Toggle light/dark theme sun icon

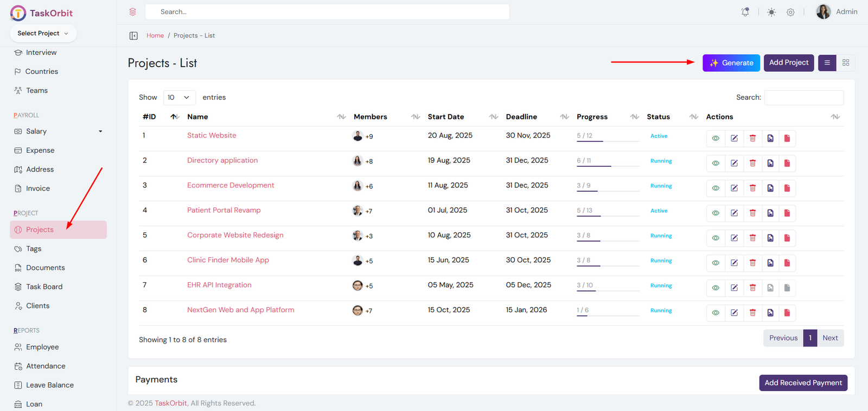(x=771, y=12)
